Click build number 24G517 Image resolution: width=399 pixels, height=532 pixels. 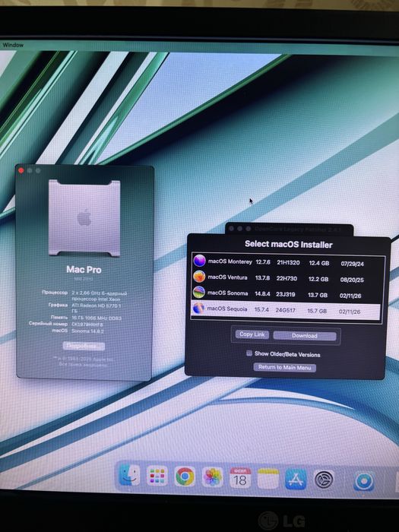click(285, 310)
